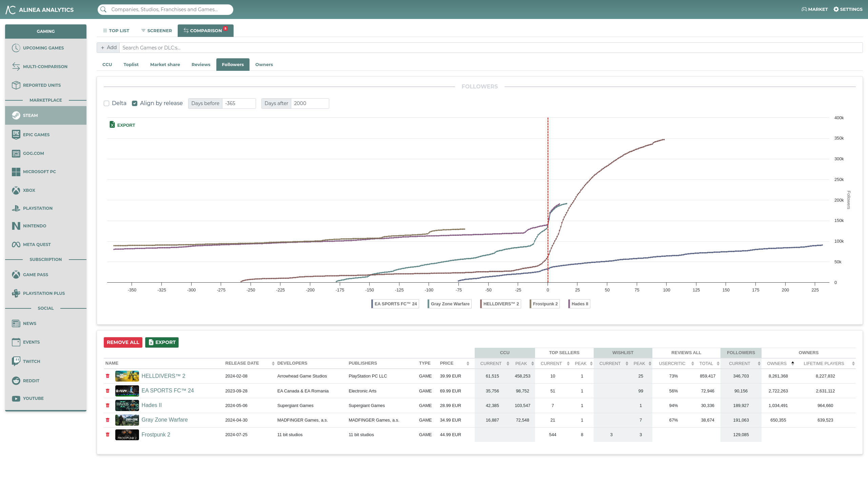Sort by Usercritic column arrows
The height and width of the screenshot is (488, 868).
pos(693,363)
